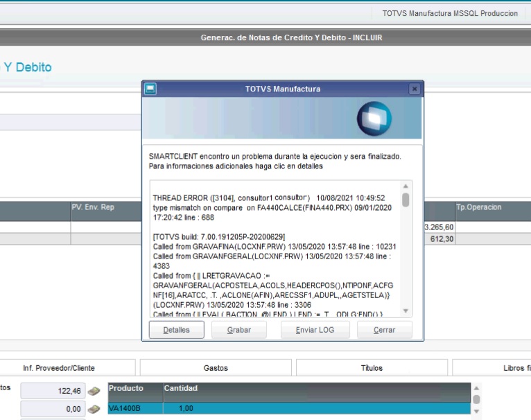
Task: Click the TOTVS Manufactura MSSQL Produccion label
Action: [x=450, y=13]
